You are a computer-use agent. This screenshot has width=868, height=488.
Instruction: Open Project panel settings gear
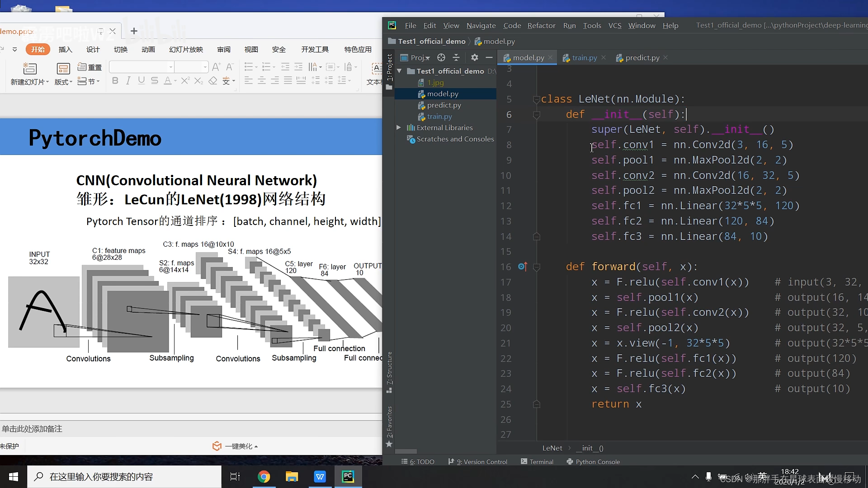coord(474,57)
